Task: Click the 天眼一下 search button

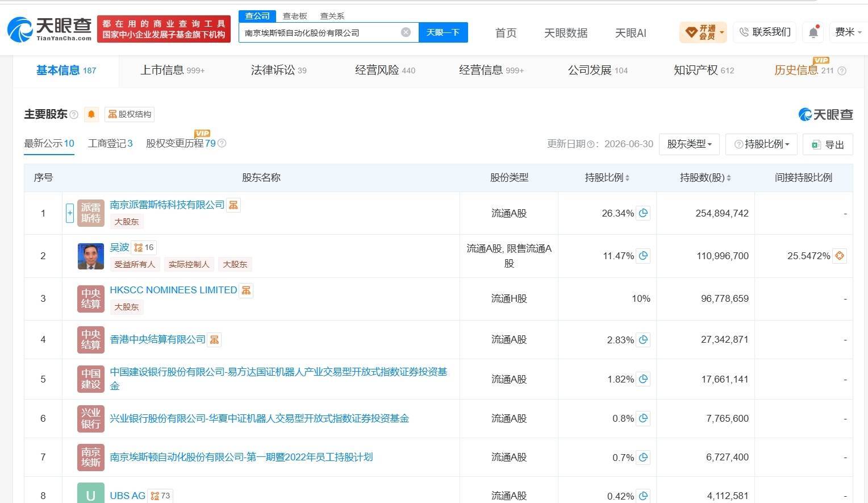Action: tap(443, 32)
